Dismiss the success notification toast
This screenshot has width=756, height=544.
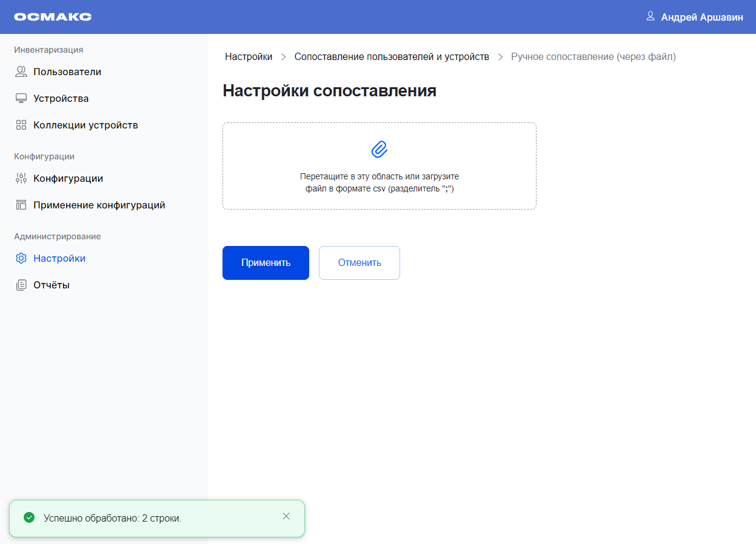(286, 517)
